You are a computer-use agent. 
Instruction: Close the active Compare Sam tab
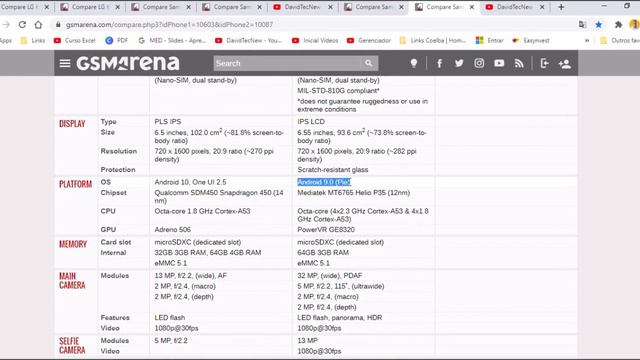(x=471, y=7)
